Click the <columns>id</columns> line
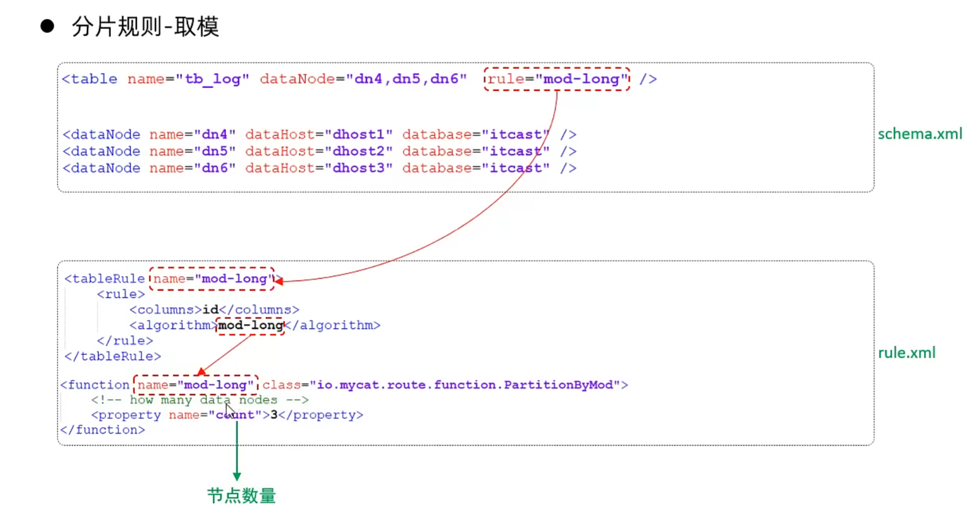Viewport: 980px width, 524px height. point(214,310)
